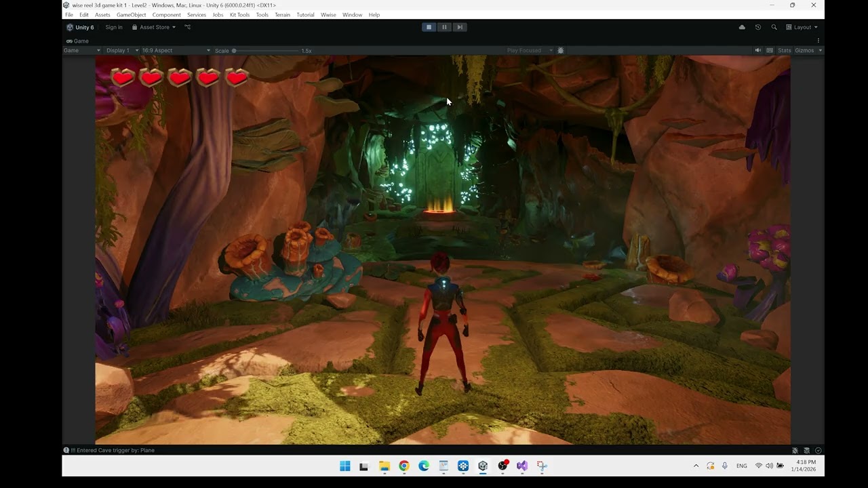Toggle the Stats overlay
Screen dimensions: 868x488
785,51
